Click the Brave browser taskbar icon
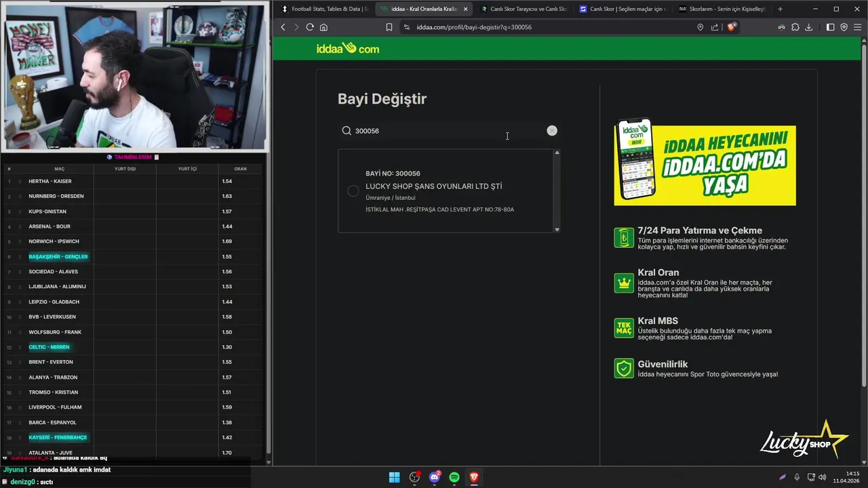Viewport: 868px width, 488px height. tap(474, 477)
